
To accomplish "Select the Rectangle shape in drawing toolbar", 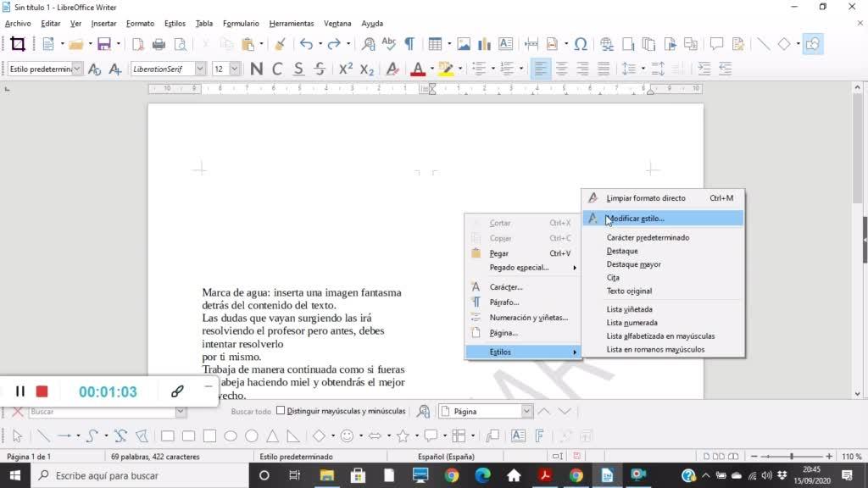I will point(168,436).
